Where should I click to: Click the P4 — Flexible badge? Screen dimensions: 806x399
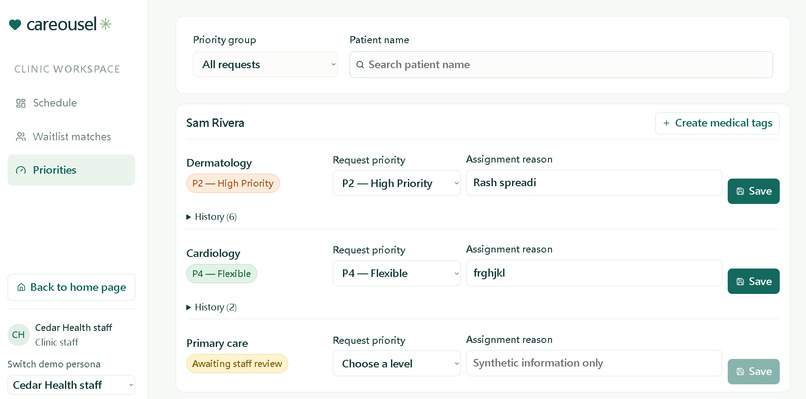[222, 274]
